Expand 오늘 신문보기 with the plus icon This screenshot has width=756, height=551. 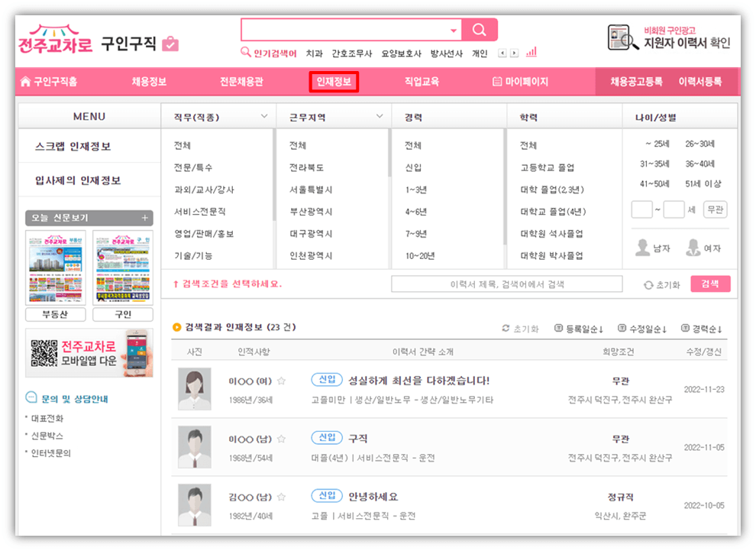point(144,218)
